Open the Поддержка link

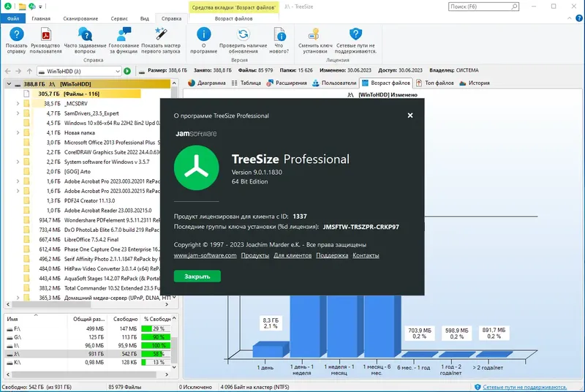click(332, 255)
